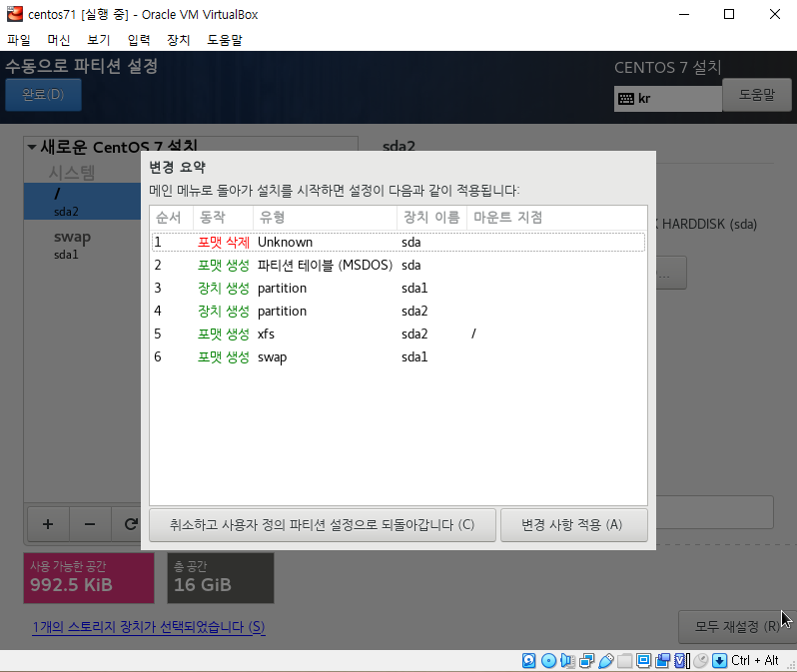
Task: Click the 유형 column header
Action: pos(325,218)
